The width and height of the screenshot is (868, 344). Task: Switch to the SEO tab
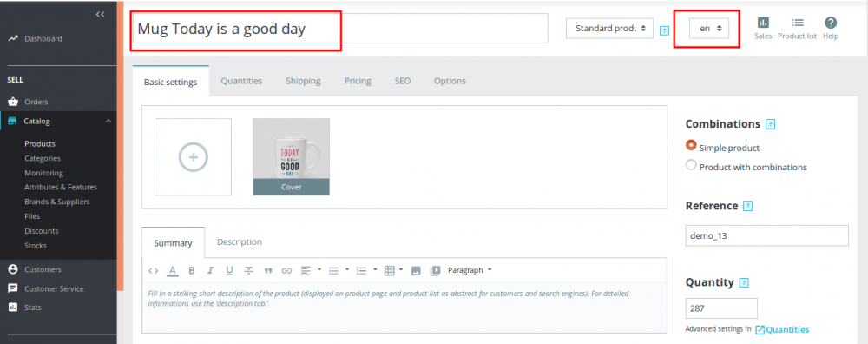pos(403,81)
